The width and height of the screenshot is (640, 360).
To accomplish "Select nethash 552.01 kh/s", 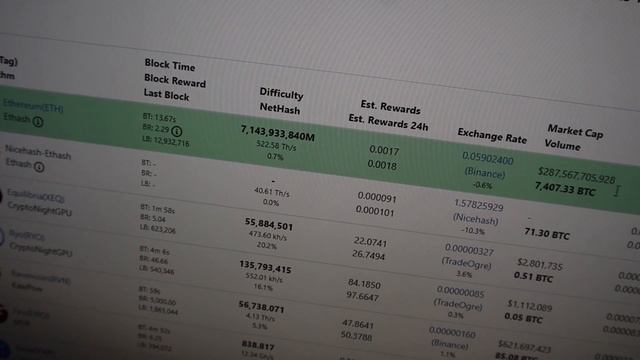I will [x=264, y=278].
